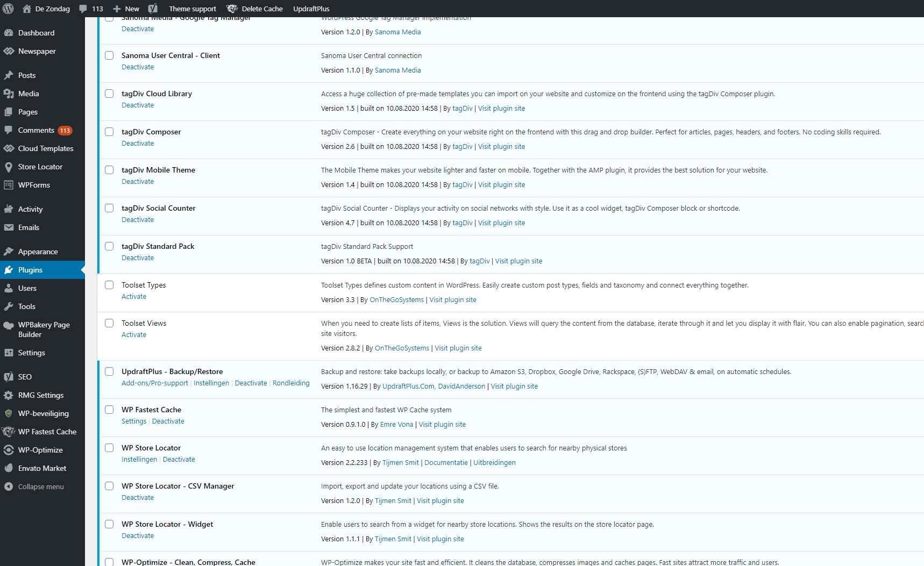Click the Comments count badge 113
The width and height of the screenshot is (924, 566).
pos(65,131)
